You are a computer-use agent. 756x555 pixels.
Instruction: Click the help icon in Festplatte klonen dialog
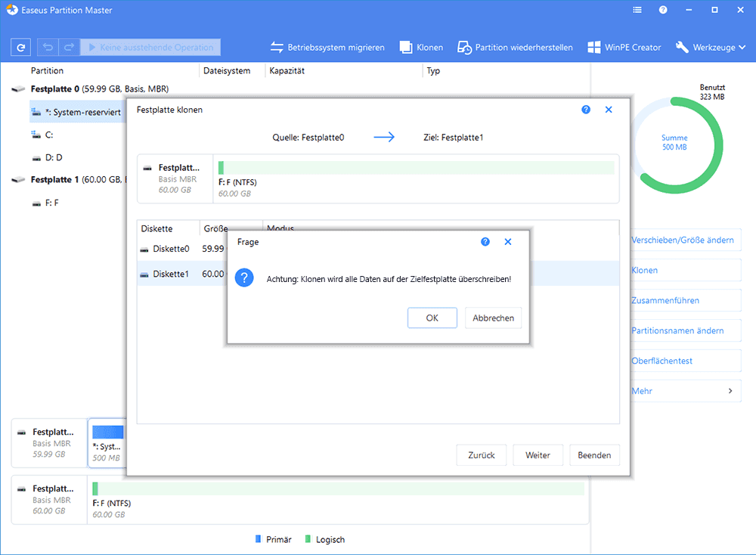tap(586, 110)
